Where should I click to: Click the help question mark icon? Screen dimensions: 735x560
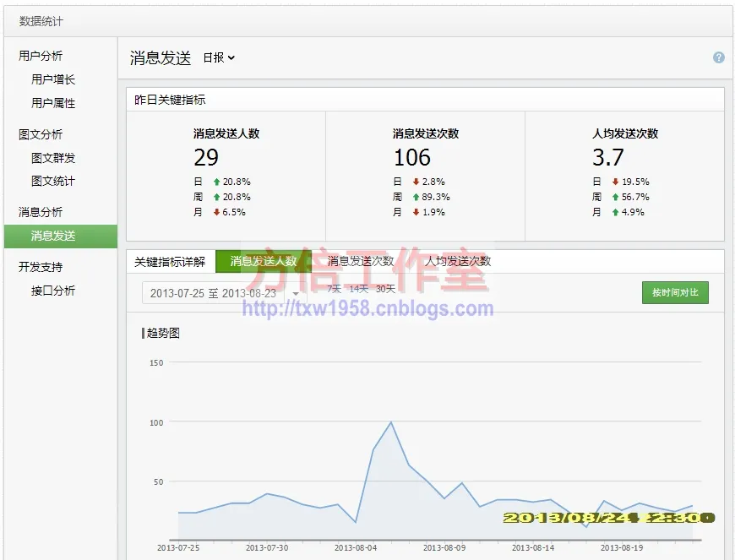point(718,57)
